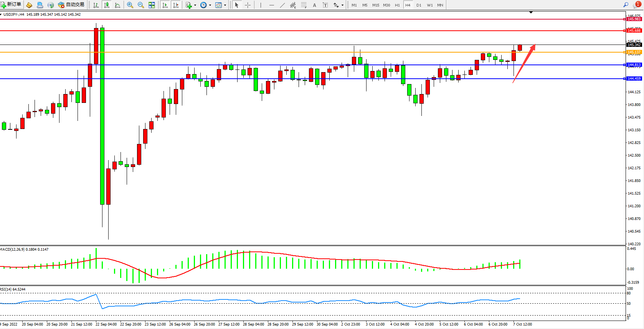644x329 pixels.
Task: Click the New Order (新订单) button
Action: tap(11, 5)
